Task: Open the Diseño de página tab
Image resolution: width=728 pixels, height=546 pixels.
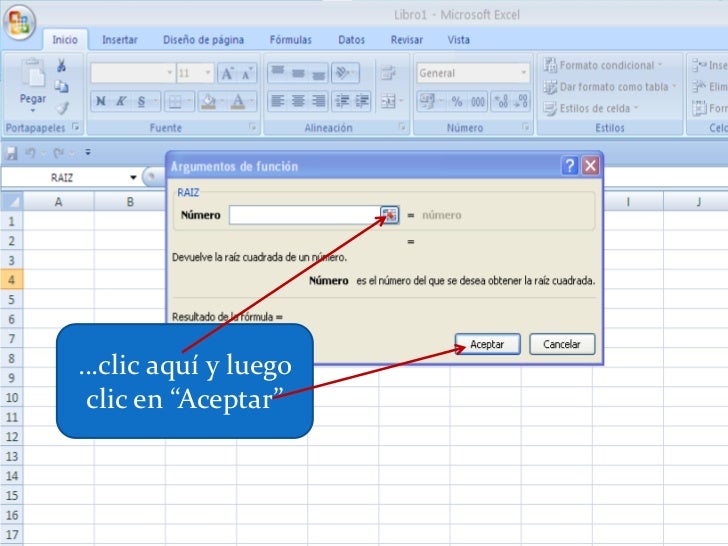Action: tap(203, 40)
